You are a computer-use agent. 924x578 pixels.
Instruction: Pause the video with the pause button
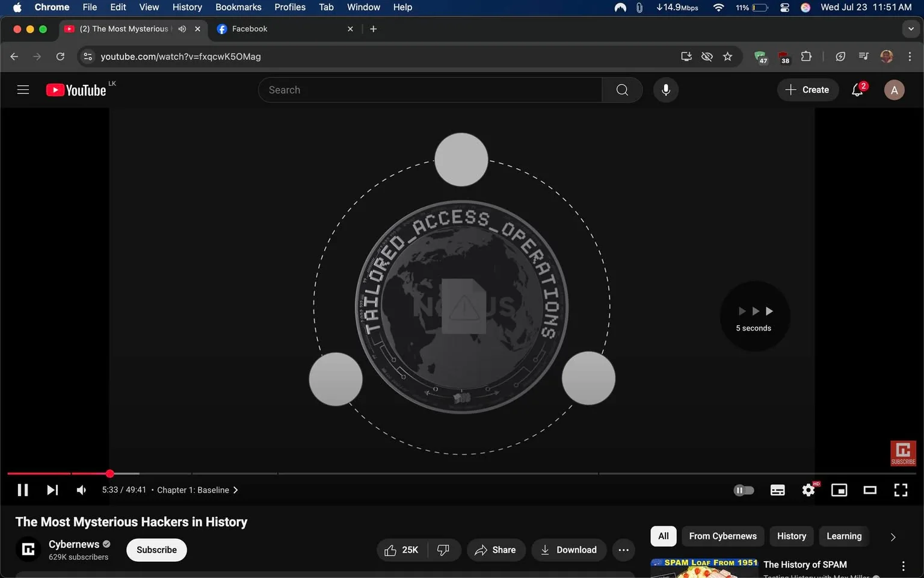click(x=23, y=490)
